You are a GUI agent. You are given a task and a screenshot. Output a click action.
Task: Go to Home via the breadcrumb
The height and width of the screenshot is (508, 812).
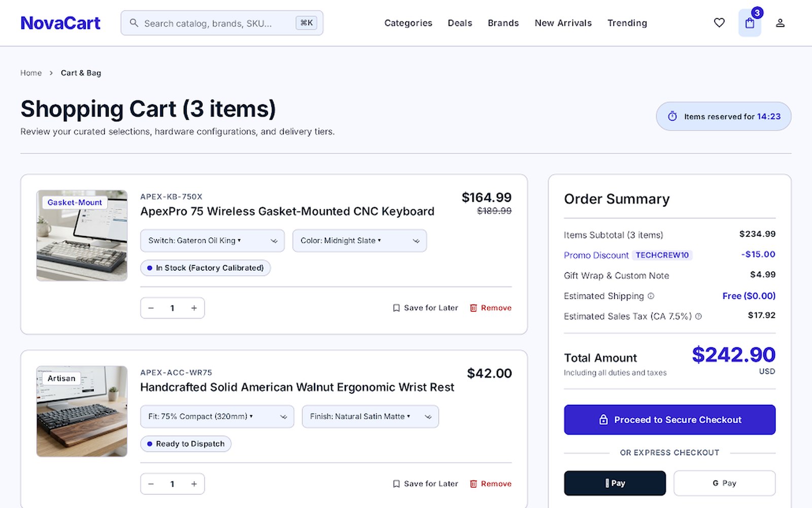point(31,73)
